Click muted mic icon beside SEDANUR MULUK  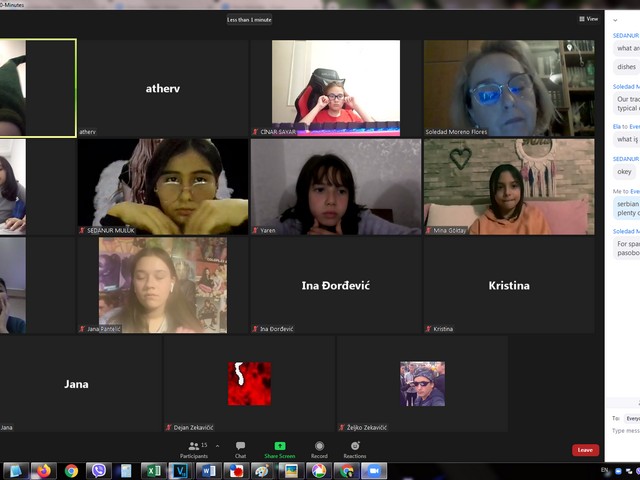coord(82,231)
